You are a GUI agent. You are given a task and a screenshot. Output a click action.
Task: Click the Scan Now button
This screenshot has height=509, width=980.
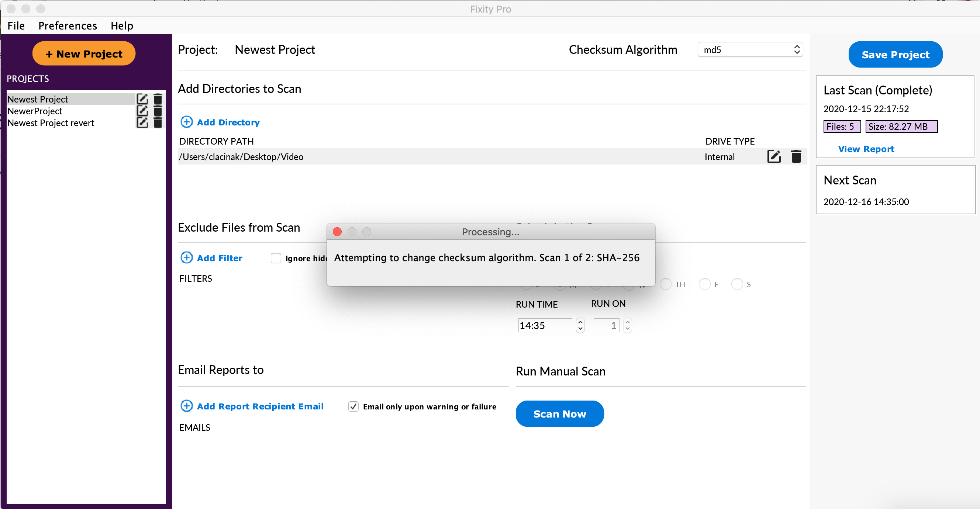coord(560,414)
